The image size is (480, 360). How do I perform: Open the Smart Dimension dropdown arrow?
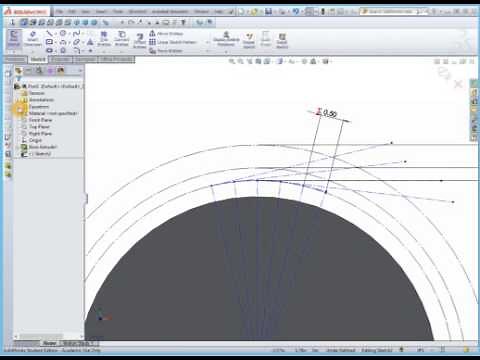tap(33, 51)
